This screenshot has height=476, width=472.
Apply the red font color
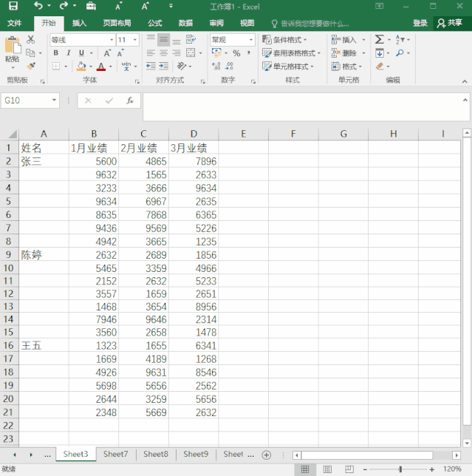101,67
